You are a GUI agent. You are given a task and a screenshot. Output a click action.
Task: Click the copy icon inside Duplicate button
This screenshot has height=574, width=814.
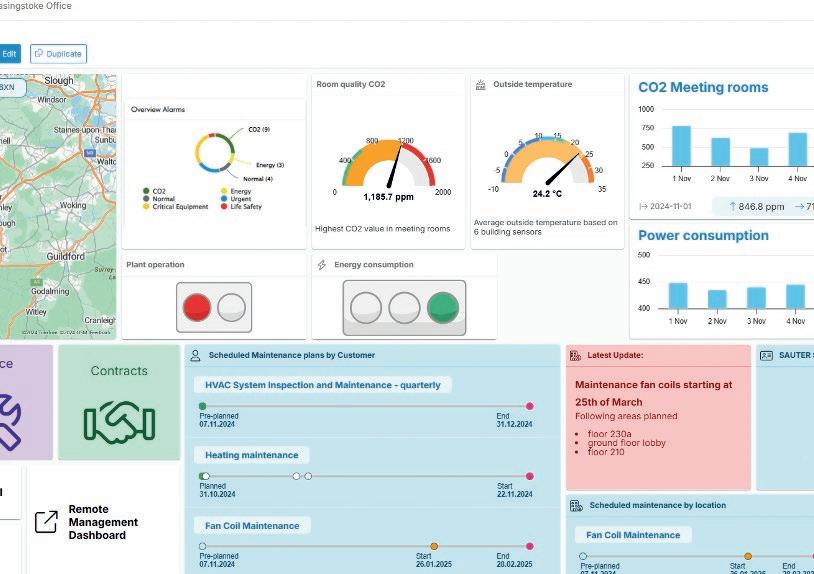coord(39,53)
